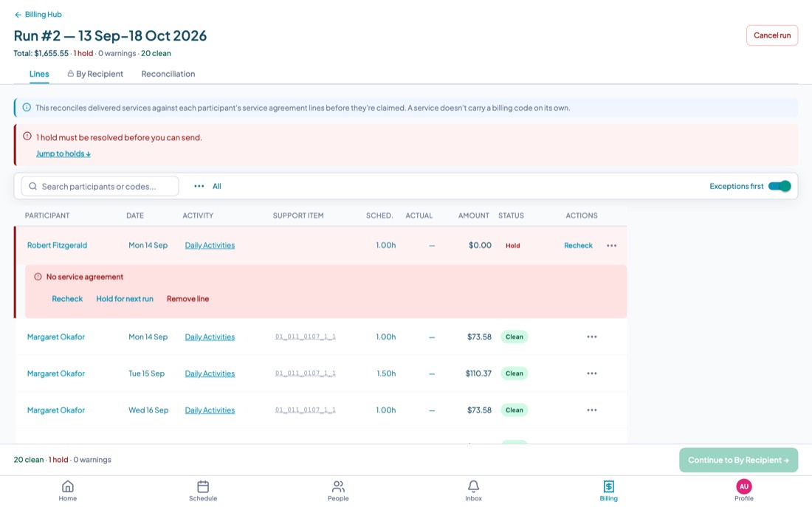Open more actions for Tue 15 Sep line
Screen dimensions: 812x507
click(592, 373)
